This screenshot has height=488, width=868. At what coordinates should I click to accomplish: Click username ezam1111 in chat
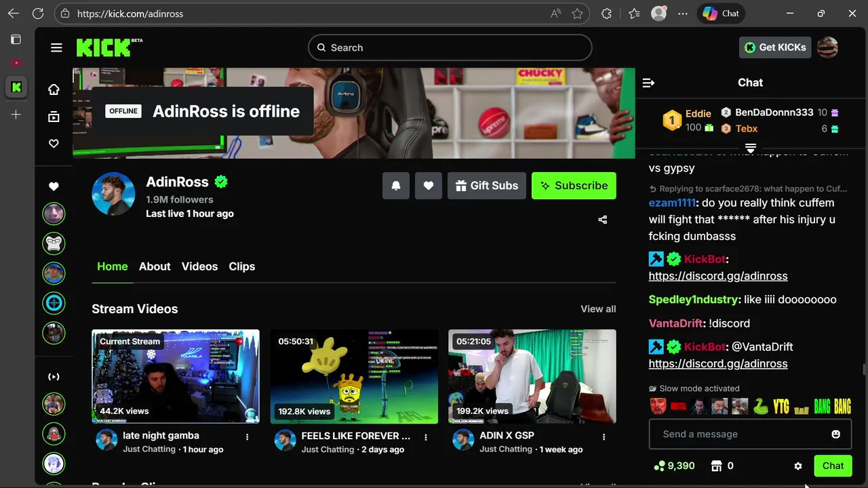(x=672, y=203)
